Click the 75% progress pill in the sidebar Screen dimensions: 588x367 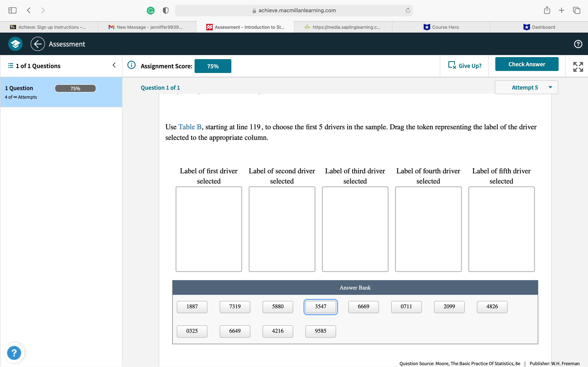pyautogui.click(x=75, y=88)
